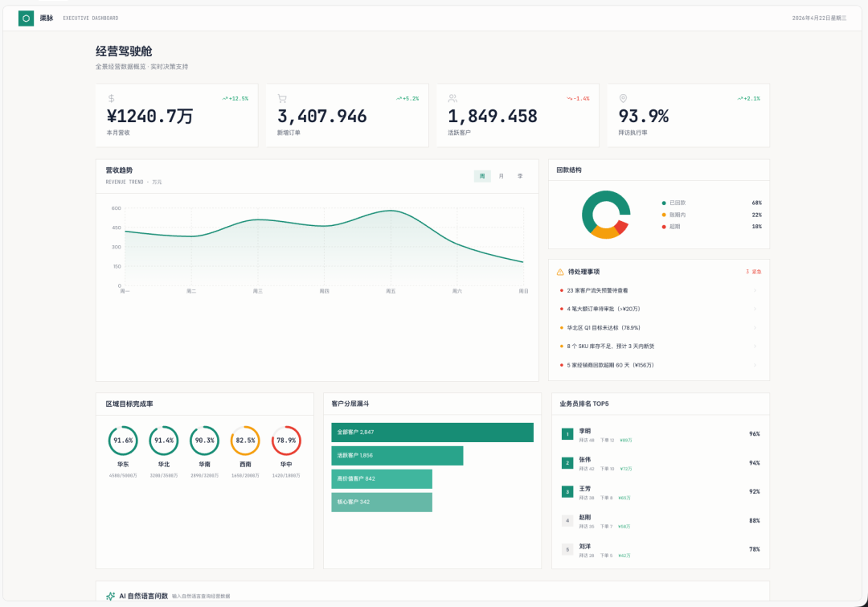
Task: Click the 周五 label on revenue chart
Action: (391, 291)
